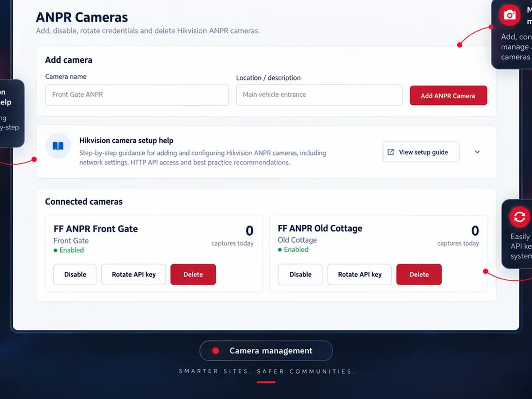Click the FF ANPR Front Gate title
The height and width of the screenshot is (399, 532).
(96, 229)
